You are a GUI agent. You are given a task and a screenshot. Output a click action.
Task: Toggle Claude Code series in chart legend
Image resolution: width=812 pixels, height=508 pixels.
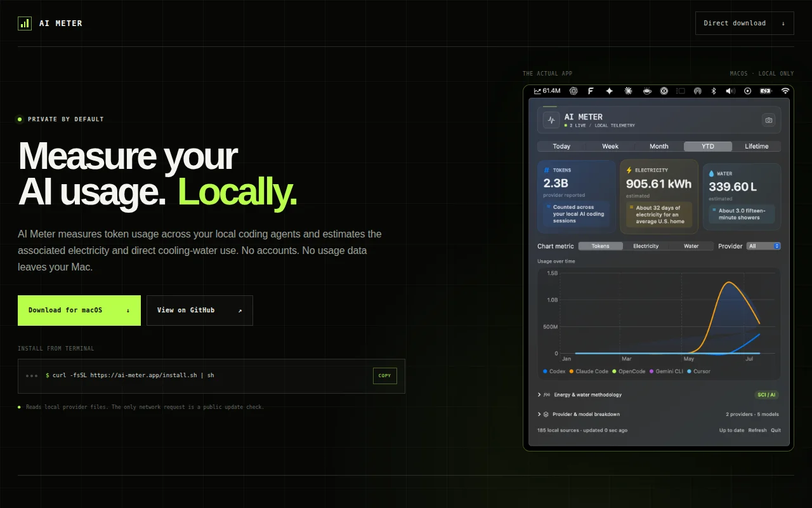point(589,371)
